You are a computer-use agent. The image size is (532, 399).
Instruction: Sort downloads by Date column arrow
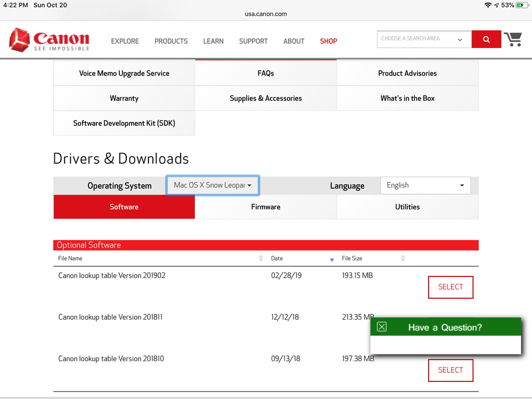coord(332,259)
